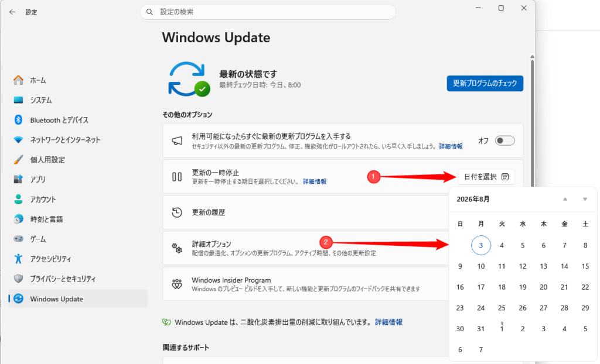Select August 31 in the calendar
This screenshot has height=364, width=600.
pyautogui.click(x=481, y=329)
